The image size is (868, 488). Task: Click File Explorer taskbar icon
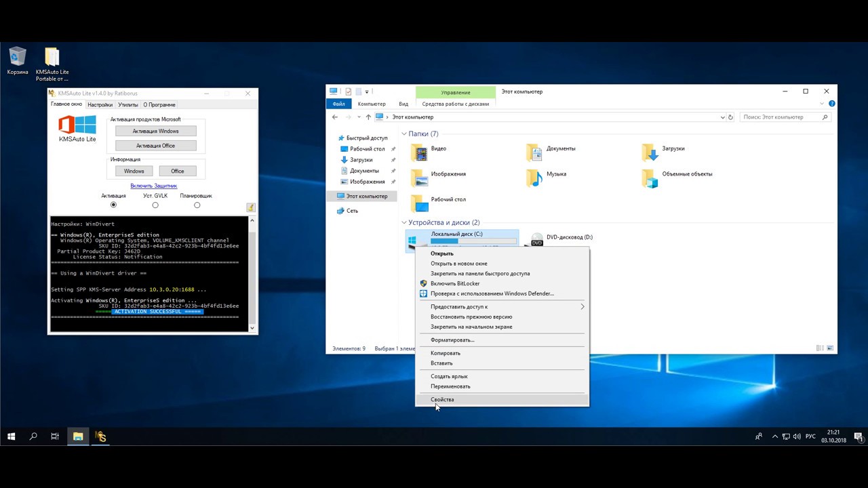tap(78, 436)
